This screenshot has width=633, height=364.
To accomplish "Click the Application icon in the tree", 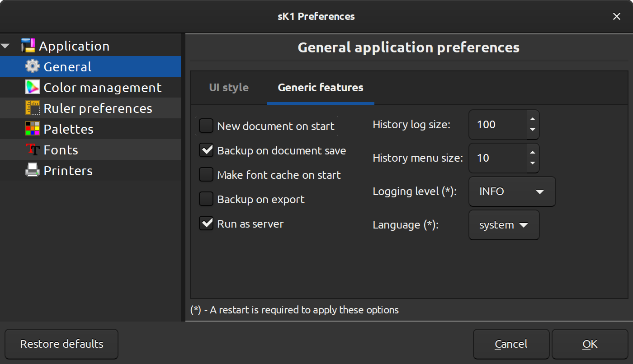I will pyautogui.click(x=28, y=46).
